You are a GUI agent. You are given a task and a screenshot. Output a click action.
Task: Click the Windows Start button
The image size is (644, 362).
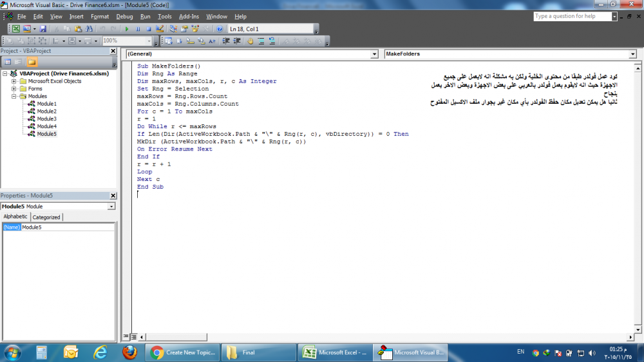[x=13, y=352]
